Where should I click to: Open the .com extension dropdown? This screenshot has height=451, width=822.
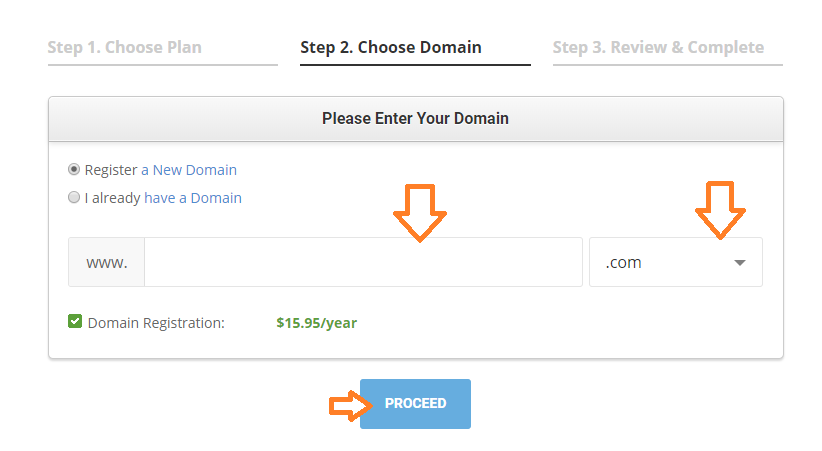676,262
